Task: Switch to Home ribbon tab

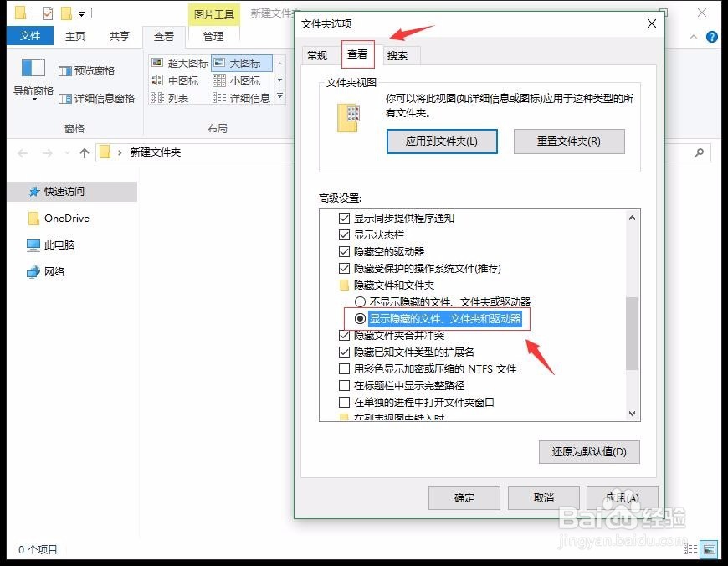Action: tap(75, 36)
